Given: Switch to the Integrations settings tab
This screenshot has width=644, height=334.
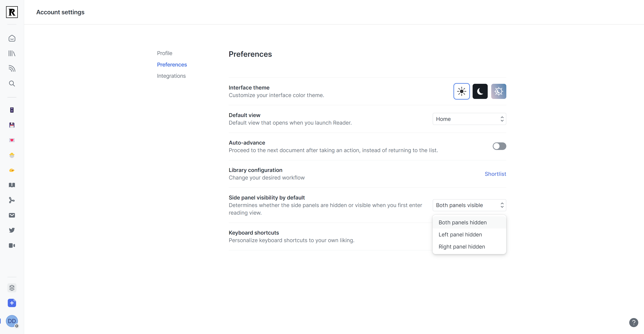Looking at the screenshot, I should tap(171, 76).
